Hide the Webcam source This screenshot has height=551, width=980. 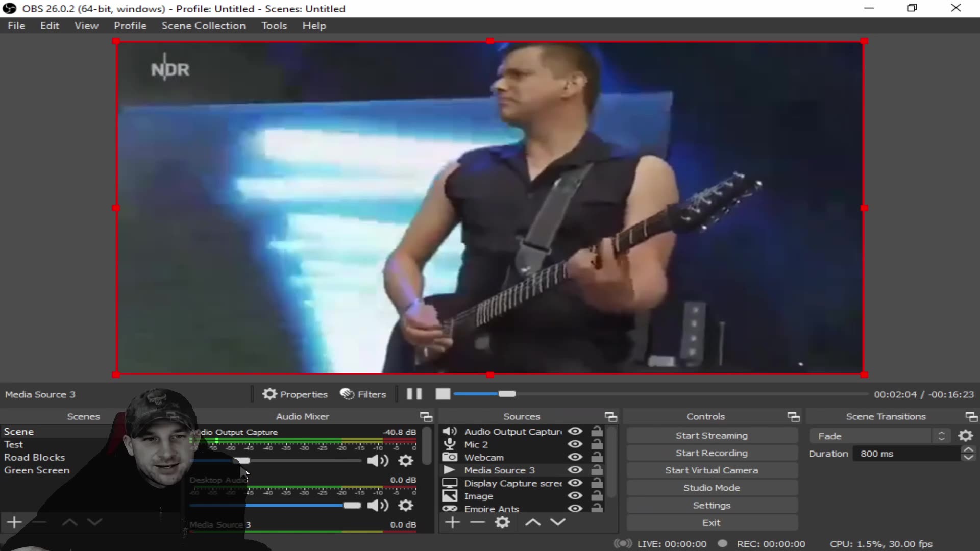coord(575,457)
